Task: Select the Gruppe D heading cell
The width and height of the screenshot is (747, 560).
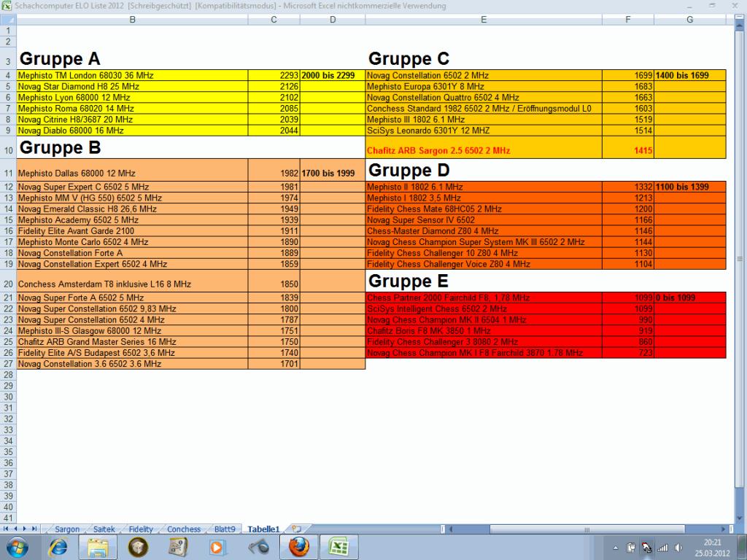Action: [x=484, y=170]
